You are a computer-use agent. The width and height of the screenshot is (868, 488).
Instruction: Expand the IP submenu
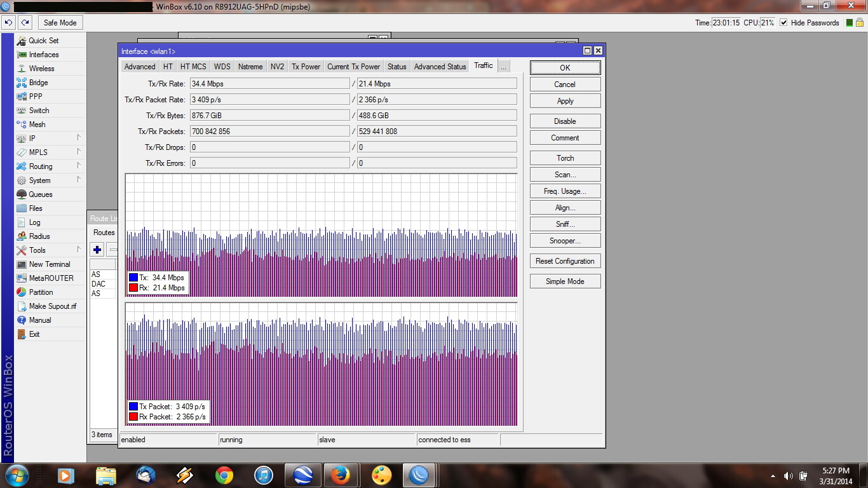(32, 139)
